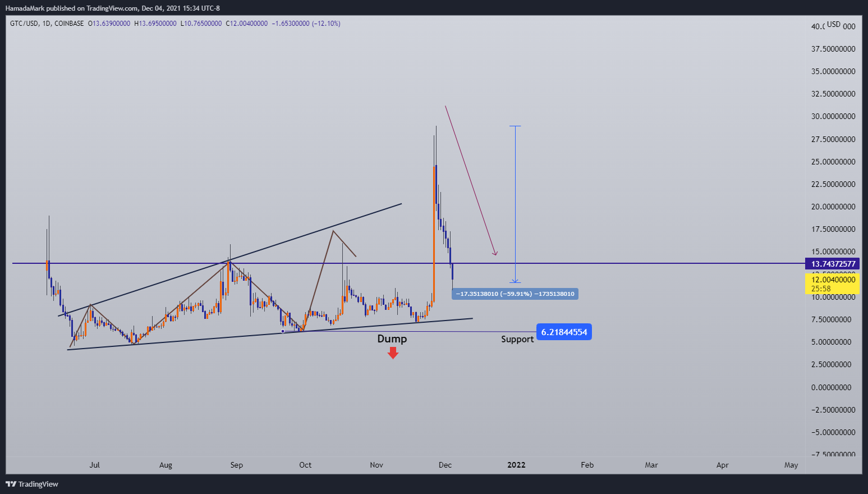
Task: Click the TradingView logo in the footer
Action: (x=32, y=484)
